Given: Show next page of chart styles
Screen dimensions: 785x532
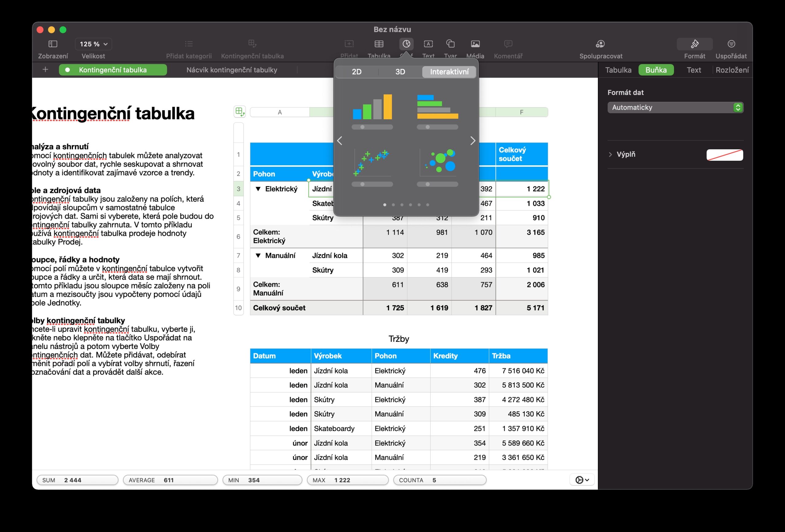Looking at the screenshot, I should point(473,141).
